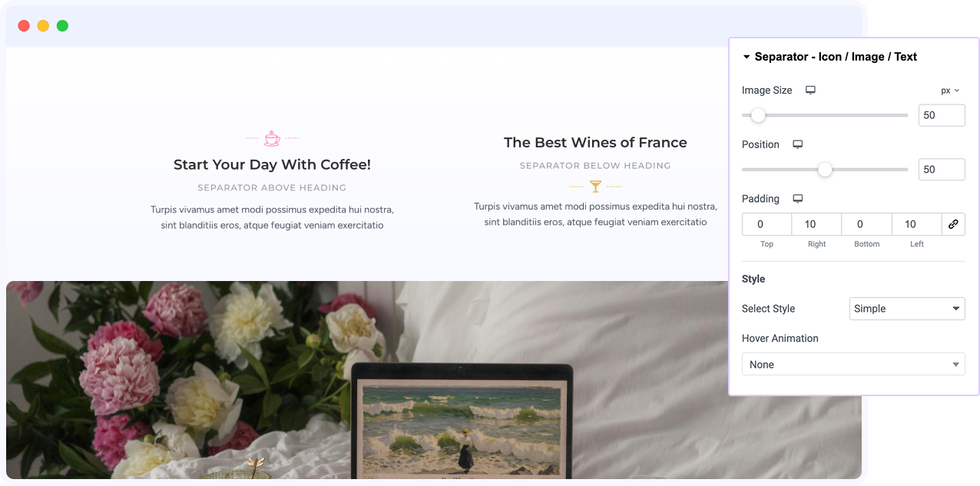Collapse the Separator - Icon / Image / Text section
980x486 pixels.
[x=747, y=57]
